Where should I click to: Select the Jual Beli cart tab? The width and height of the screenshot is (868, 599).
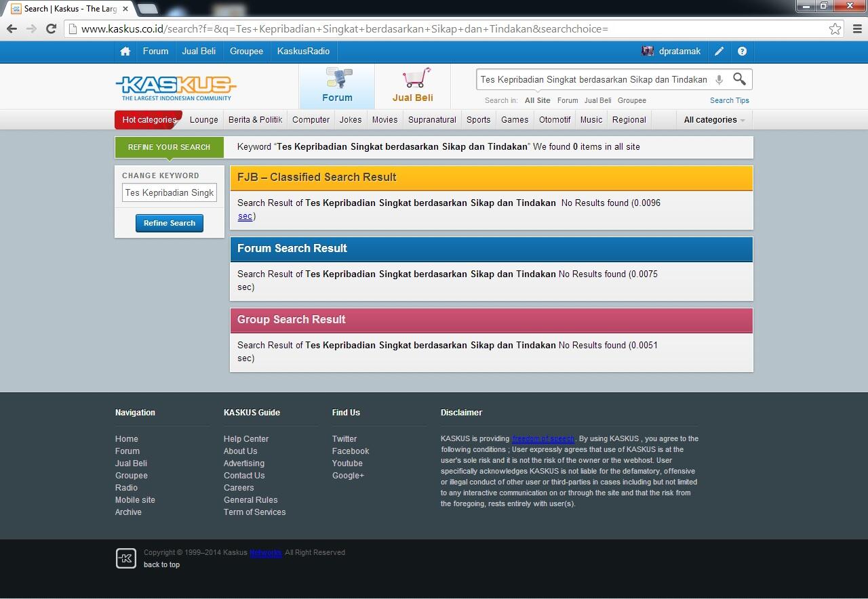pos(412,86)
